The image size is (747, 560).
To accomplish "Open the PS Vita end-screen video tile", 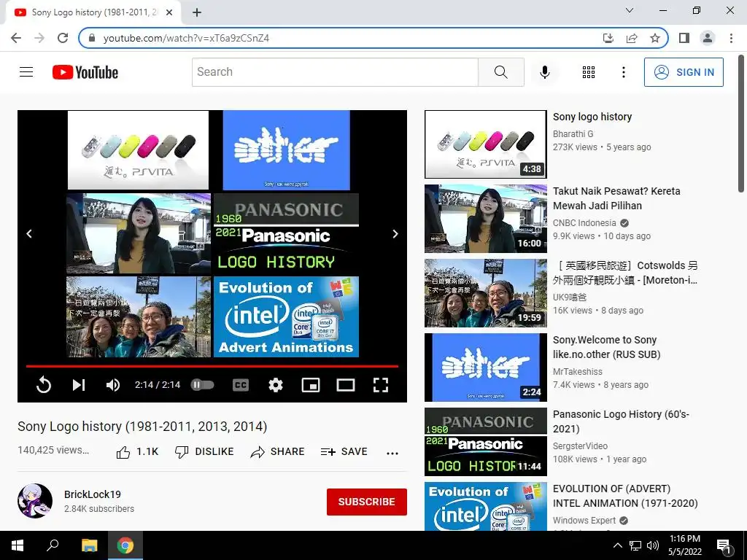I will [x=138, y=150].
